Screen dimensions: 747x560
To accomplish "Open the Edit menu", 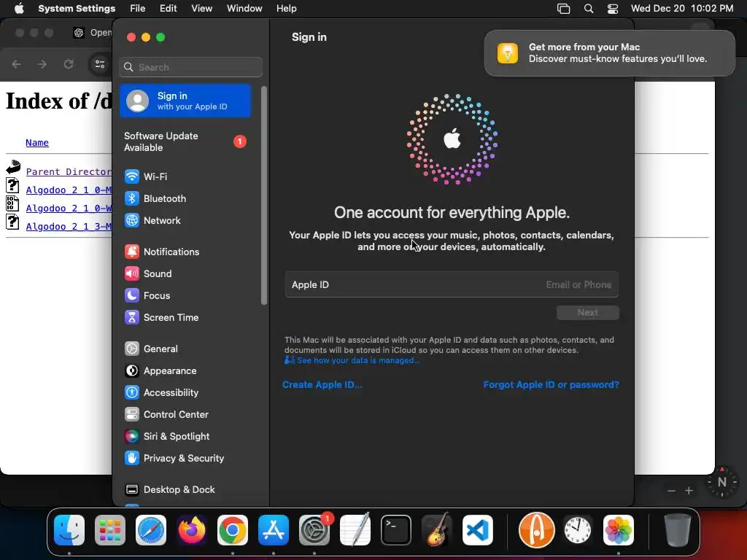I will [x=169, y=9].
